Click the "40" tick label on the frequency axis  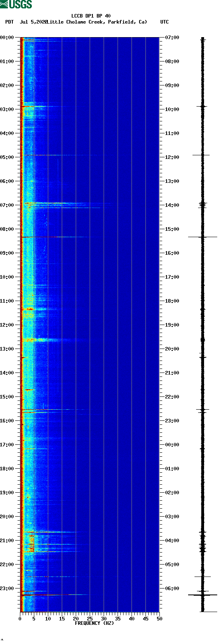tap(132, 619)
